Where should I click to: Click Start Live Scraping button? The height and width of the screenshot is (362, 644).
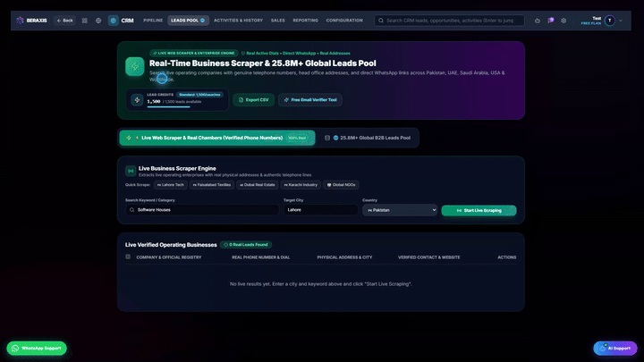coord(479,211)
